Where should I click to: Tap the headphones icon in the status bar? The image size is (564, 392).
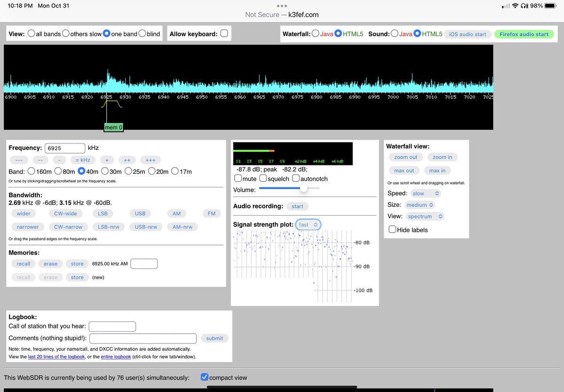pos(524,6)
